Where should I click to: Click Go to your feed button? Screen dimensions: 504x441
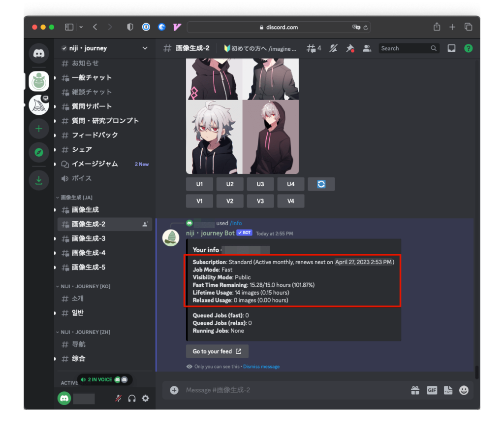click(x=217, y=351)
